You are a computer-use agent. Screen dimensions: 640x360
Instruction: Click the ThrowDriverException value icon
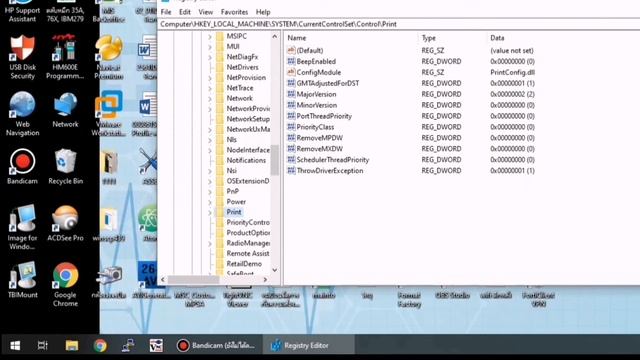[x=291, y=171]
